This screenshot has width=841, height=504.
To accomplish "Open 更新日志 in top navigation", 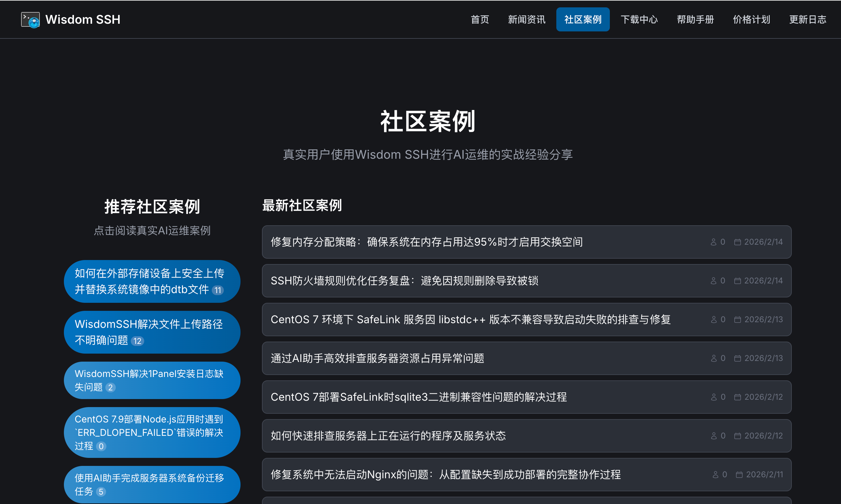I will tap(807, 19).
